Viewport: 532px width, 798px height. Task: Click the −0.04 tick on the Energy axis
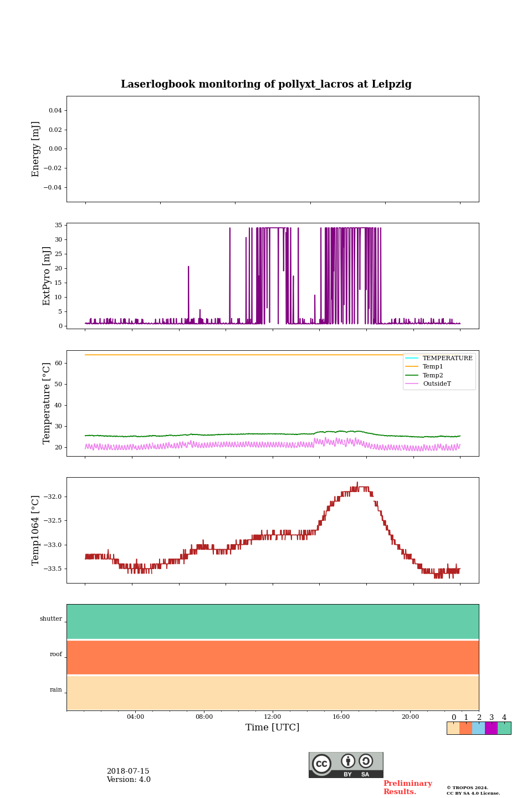click(53, 187)
